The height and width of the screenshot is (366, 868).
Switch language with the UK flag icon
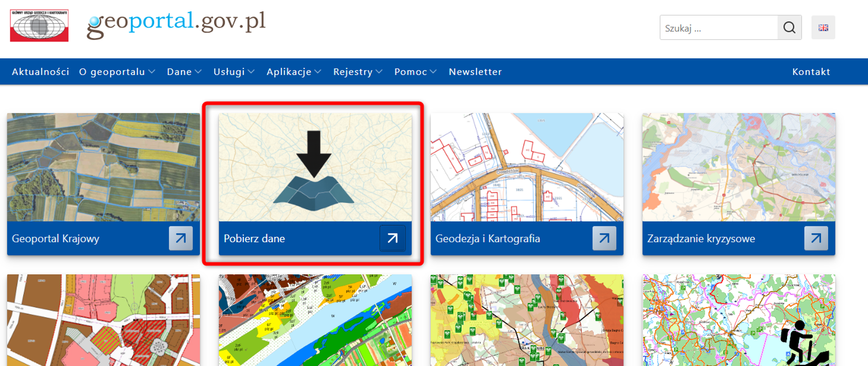[x=823, y=28]
